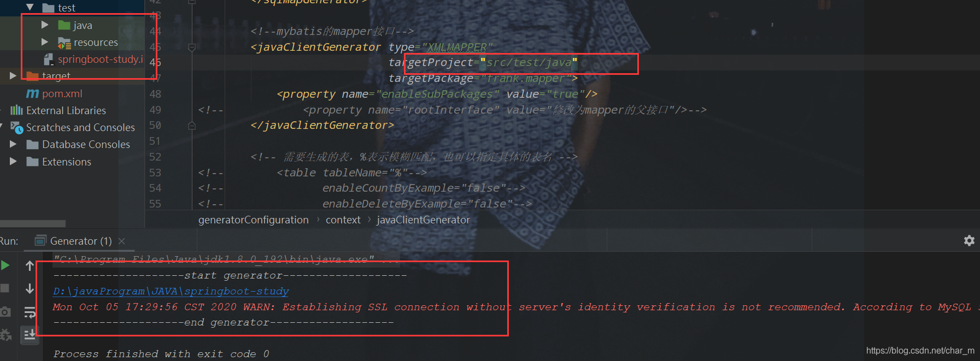Click the javaClientGenerator breadcrumb
This screenshot has height=361, width=980.
[x=423, y=220]
